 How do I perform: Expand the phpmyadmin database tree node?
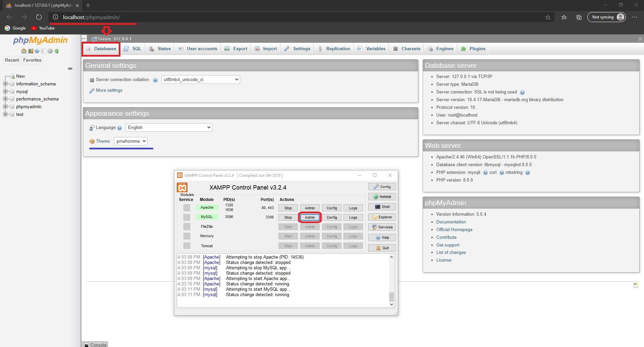click(x=5, y=107)
